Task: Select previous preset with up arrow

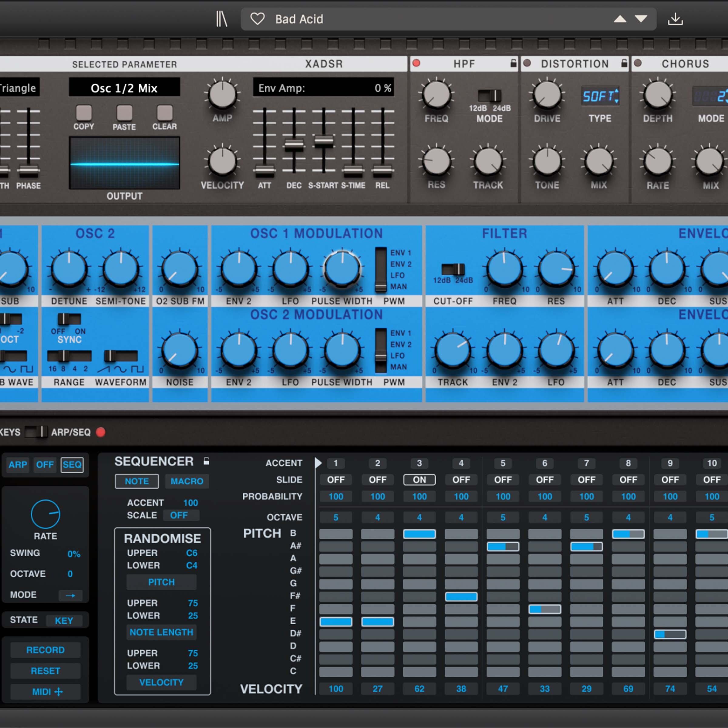Action: point(620,19)
